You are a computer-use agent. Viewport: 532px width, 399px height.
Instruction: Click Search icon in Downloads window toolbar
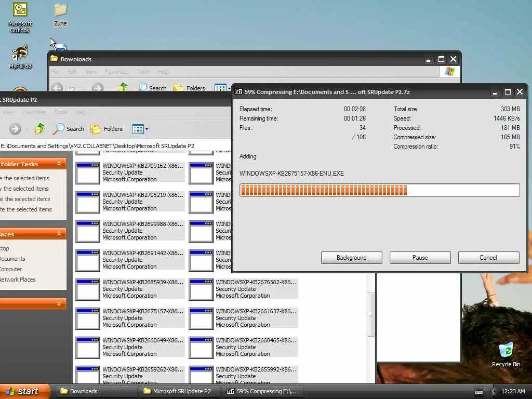click(153, 87)
